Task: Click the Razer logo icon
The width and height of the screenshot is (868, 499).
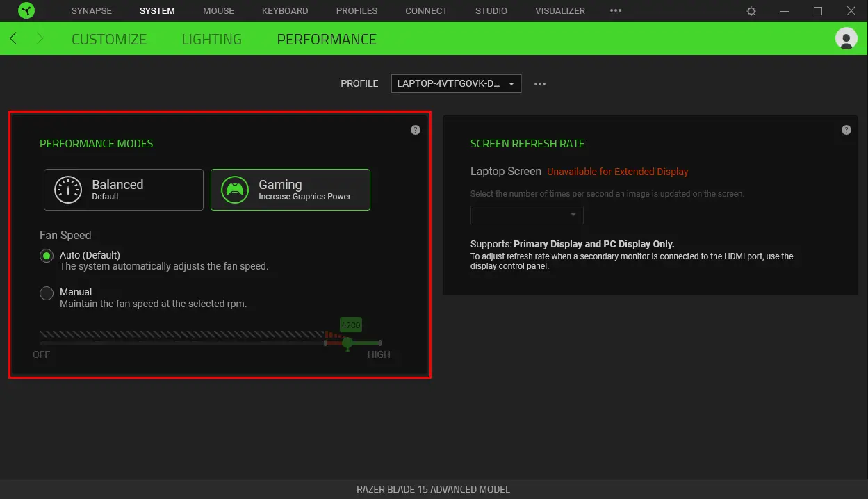Action: pos(26,10)
